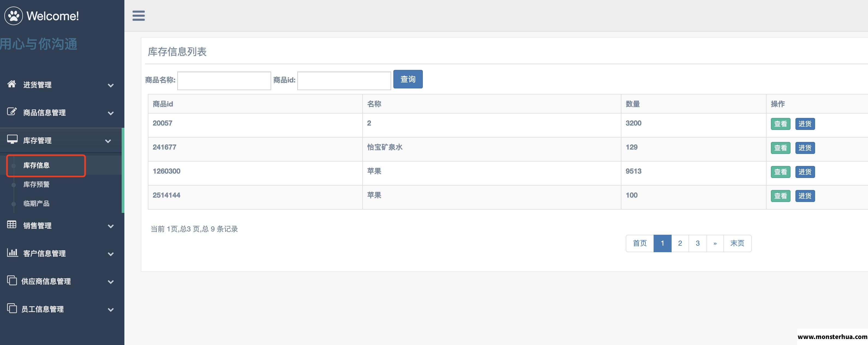
Task: Select pagination page 3
Action: pos(698,243)
